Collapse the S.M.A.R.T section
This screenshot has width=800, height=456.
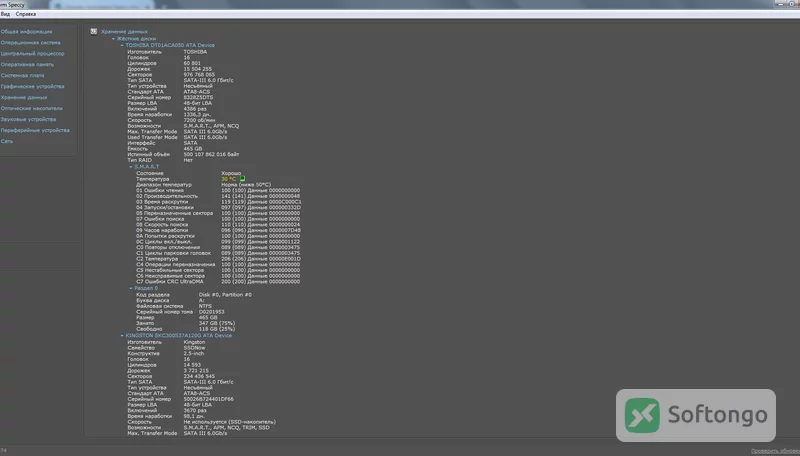(x=131, y=167)
